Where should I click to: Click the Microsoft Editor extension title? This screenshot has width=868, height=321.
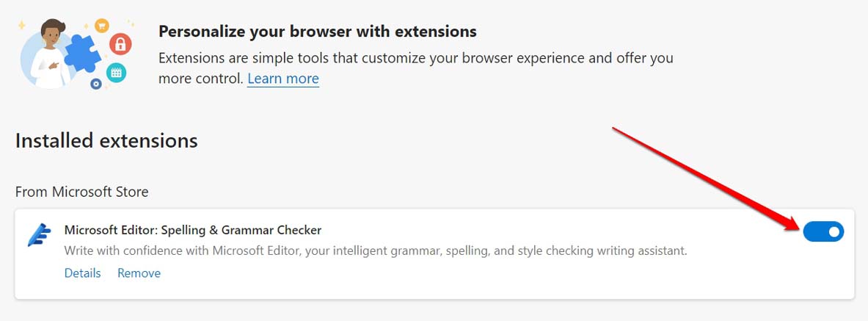pos(192,230)
